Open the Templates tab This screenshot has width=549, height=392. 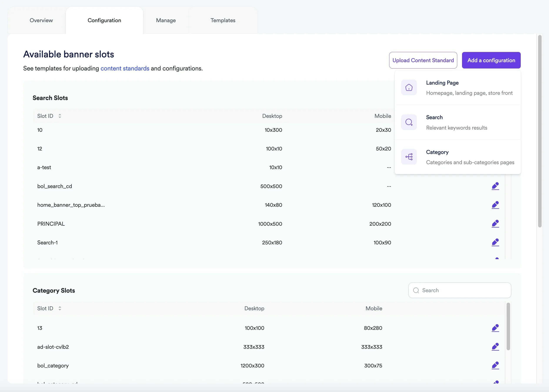pyautogui.click(x=223, y=20)
